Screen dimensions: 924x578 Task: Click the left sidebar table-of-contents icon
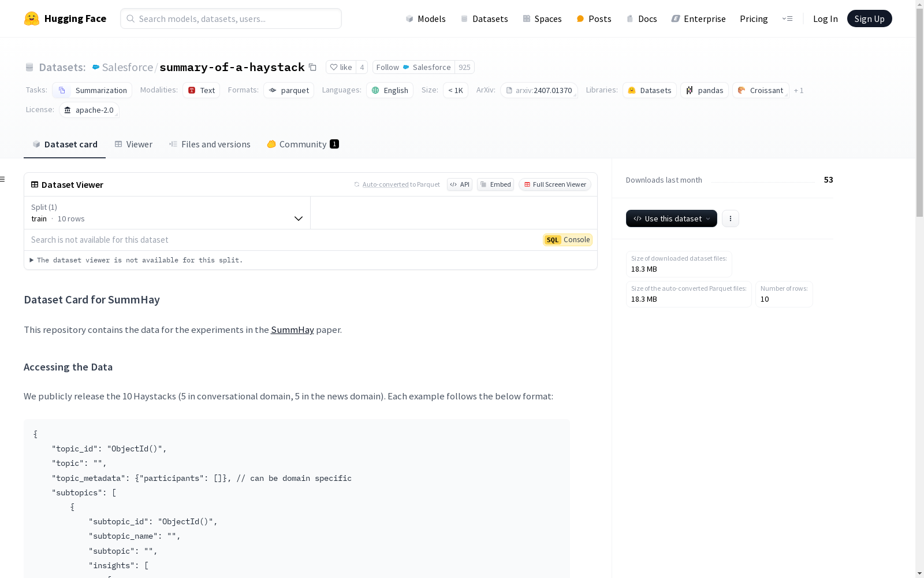(3, 179)
